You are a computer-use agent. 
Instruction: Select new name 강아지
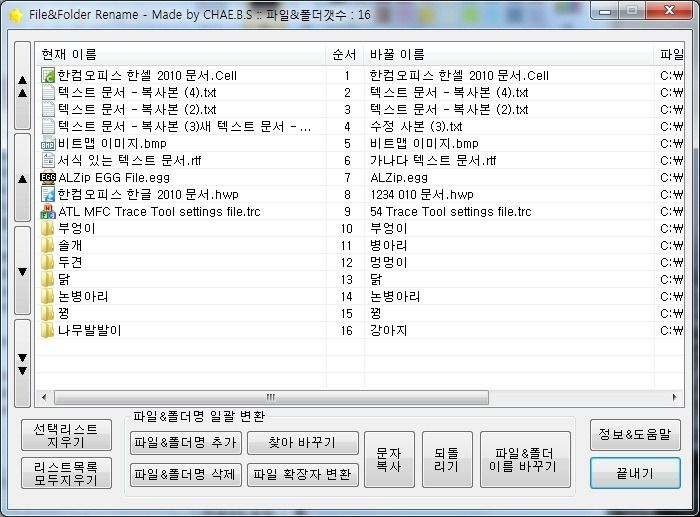(388, 330)
